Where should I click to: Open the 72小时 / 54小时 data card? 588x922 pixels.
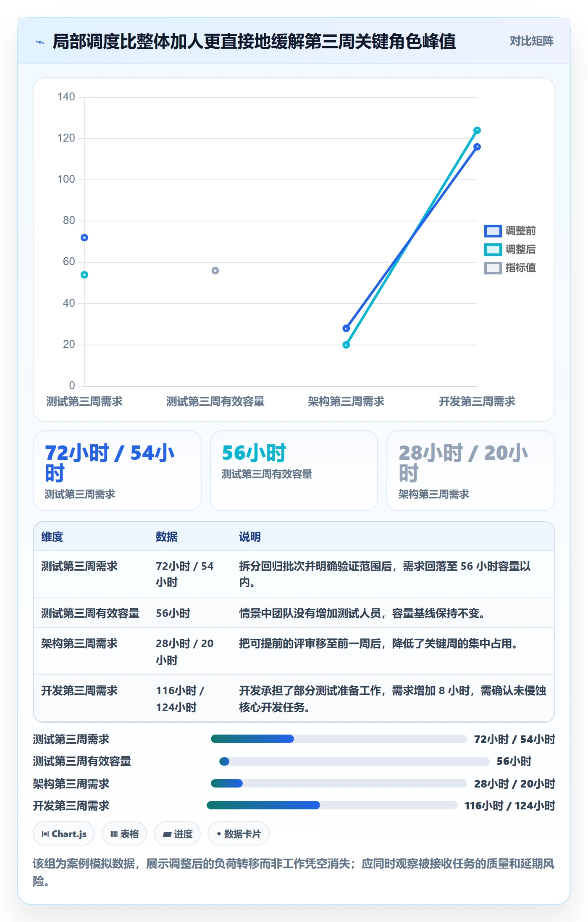(x=117, y=471)
